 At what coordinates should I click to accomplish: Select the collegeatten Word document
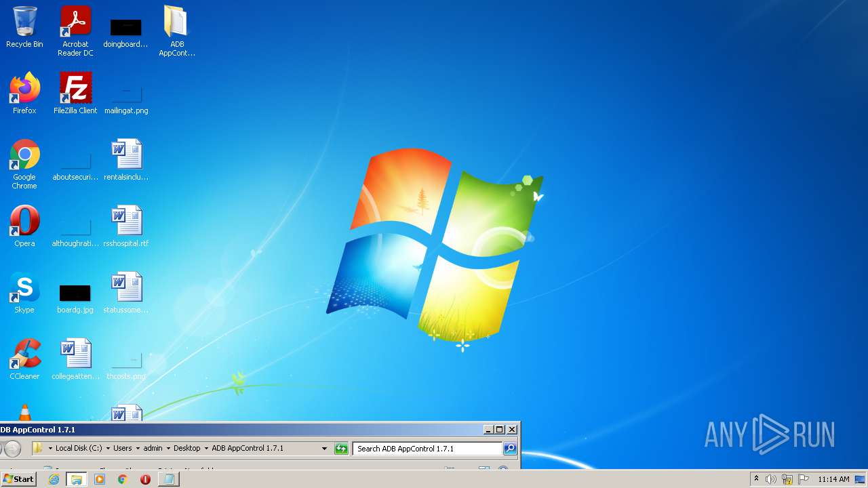[x=75, y=359]
